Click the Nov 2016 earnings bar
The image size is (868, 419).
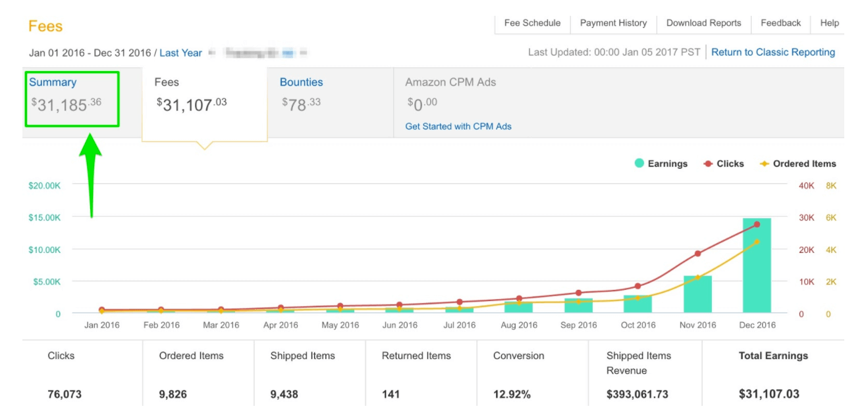coord(697,296)
